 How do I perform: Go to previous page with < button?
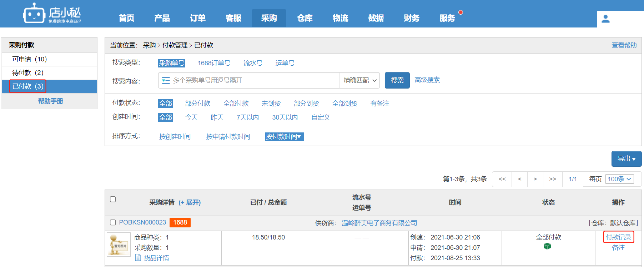519,179
